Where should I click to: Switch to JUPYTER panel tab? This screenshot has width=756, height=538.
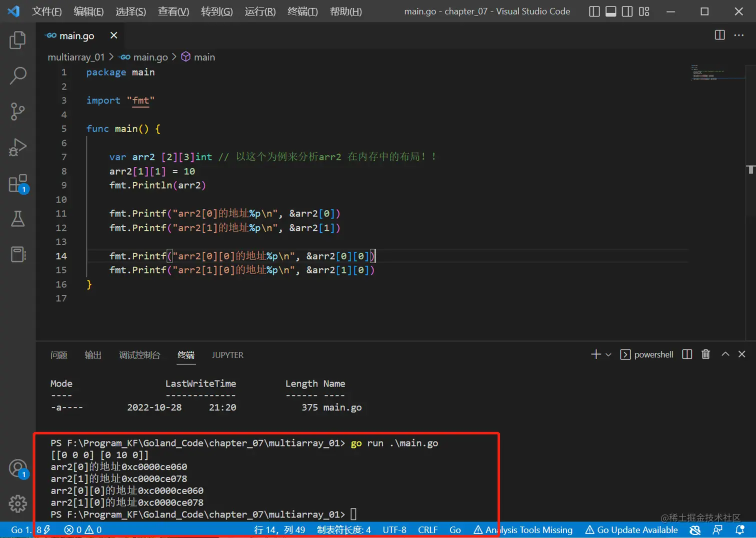pos(227,355)
